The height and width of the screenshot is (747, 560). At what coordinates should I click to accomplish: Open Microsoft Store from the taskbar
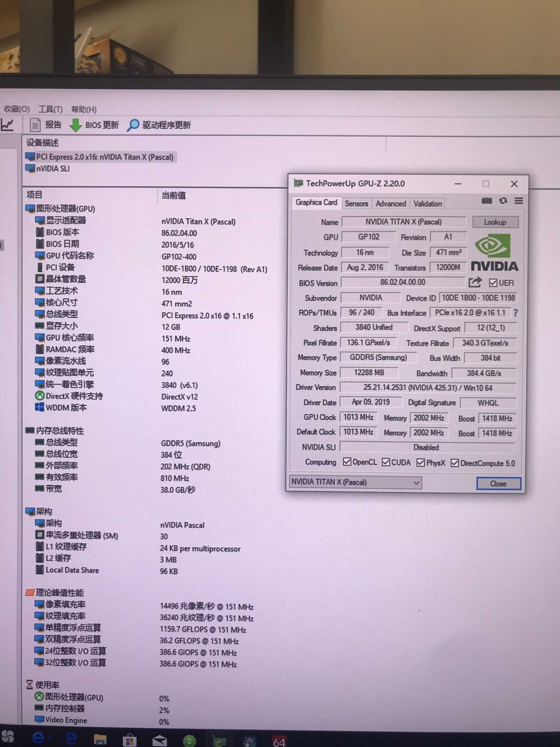[x=129, y=740]
